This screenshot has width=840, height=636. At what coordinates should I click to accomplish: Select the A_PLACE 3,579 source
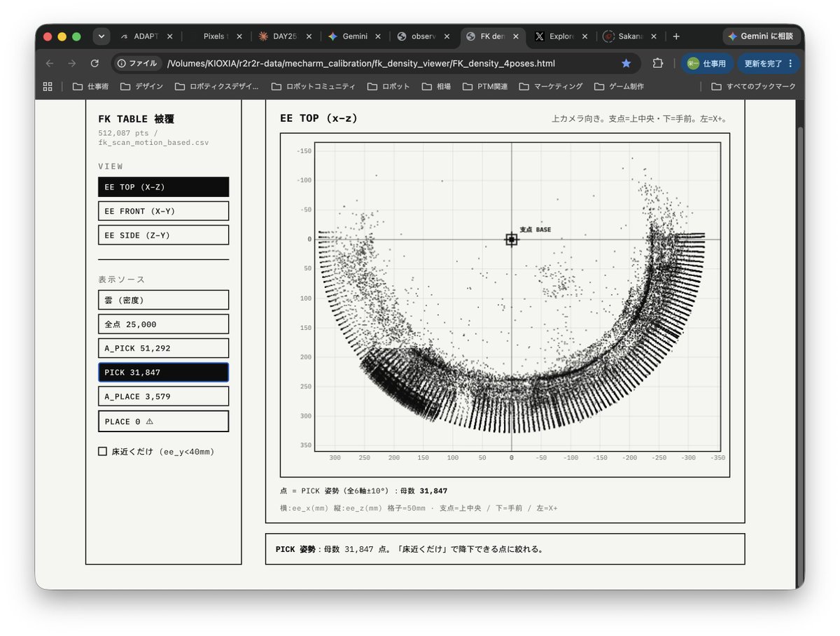(x=163, y=396)
